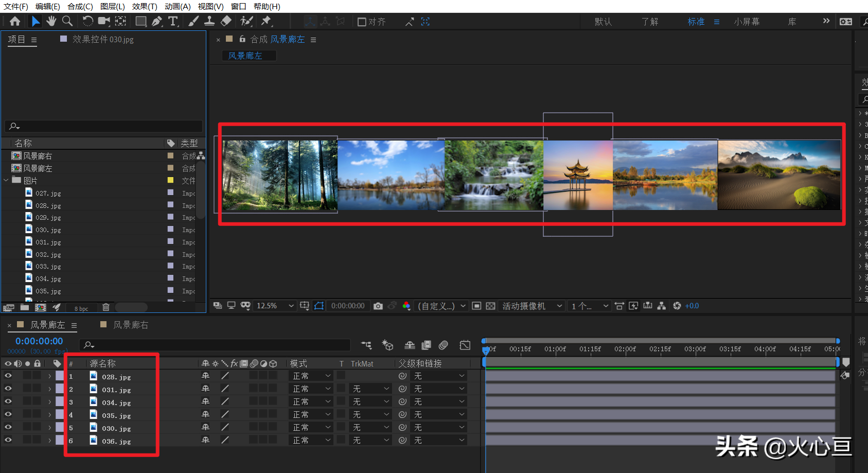Take a snapshot with camera icon
The height and width of the screenshot is (473, 868).
pyautogui.click(x=378, y=306)
